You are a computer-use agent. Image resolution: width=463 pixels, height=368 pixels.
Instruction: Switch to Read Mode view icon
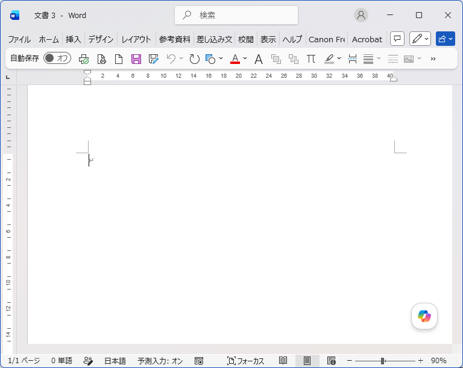pyautogui.click(x=283, y=360)
